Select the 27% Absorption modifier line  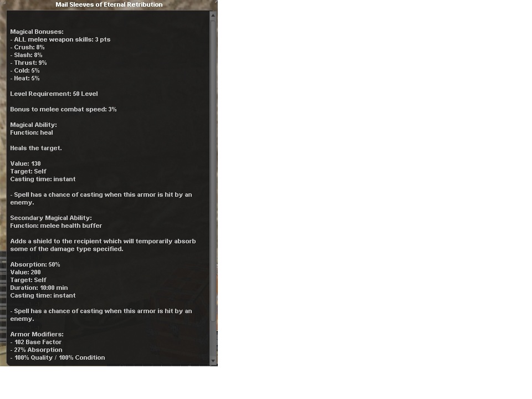point(37,350)
